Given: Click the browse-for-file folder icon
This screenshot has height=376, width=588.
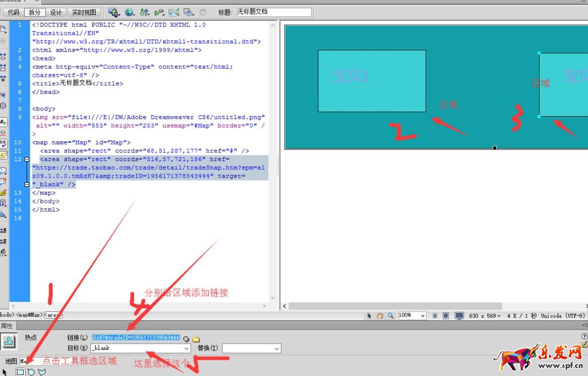Looking at the screenshot, I should point(196,339).
